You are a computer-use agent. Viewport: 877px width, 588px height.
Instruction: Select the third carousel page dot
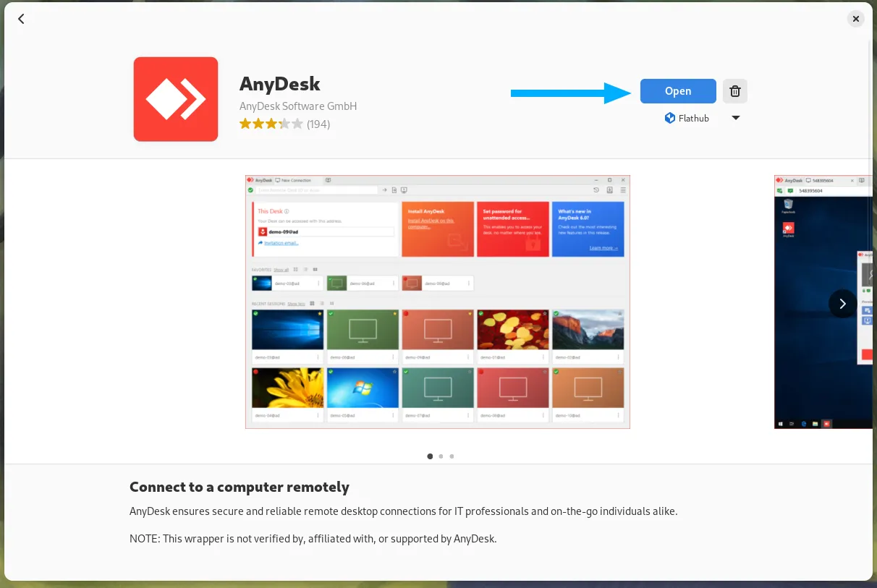pos(452,456)
